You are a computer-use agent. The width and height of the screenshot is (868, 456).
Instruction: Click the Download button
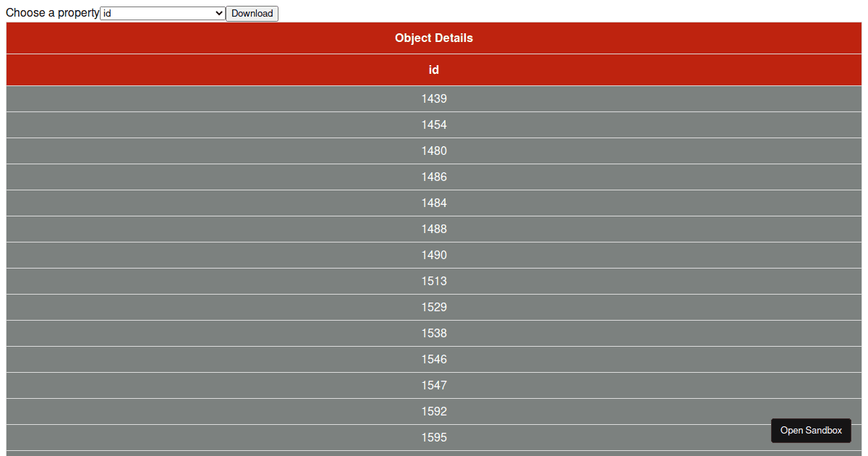[252, 13]
